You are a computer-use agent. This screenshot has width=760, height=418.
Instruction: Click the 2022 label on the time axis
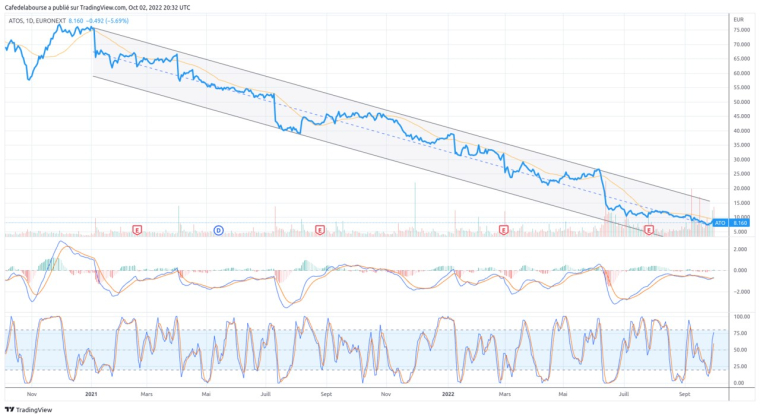click(x=449, y=395)
